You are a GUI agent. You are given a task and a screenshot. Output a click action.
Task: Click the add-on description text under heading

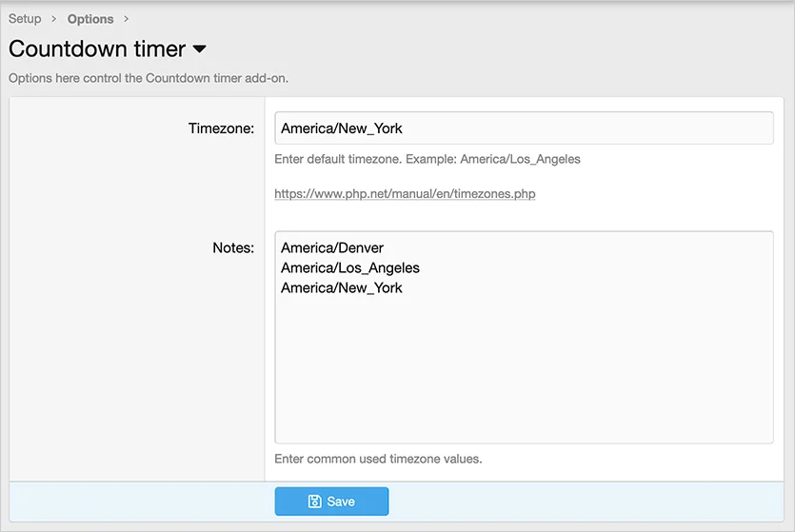tap(148, 78)
